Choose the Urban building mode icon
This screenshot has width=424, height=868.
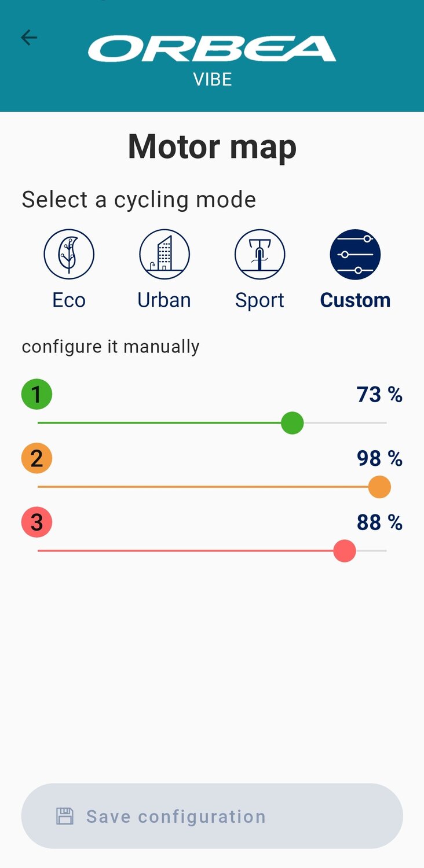(x=165, y=255)
